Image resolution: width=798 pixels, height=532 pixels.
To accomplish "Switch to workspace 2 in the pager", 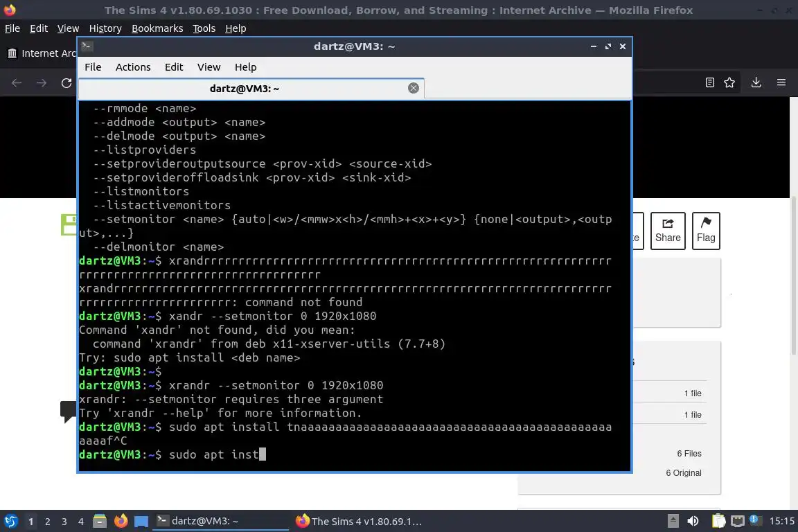I will coord(47,522).
